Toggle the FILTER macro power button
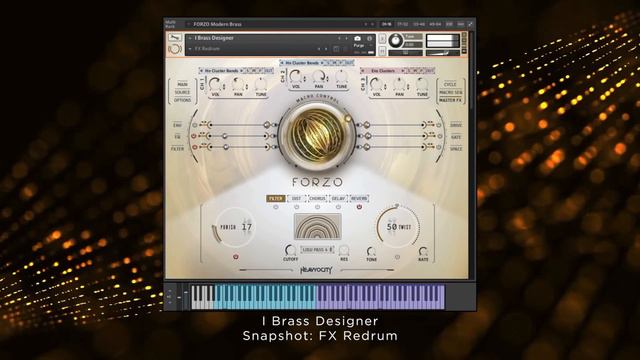 pyautogui.click(x=194, y=147)
